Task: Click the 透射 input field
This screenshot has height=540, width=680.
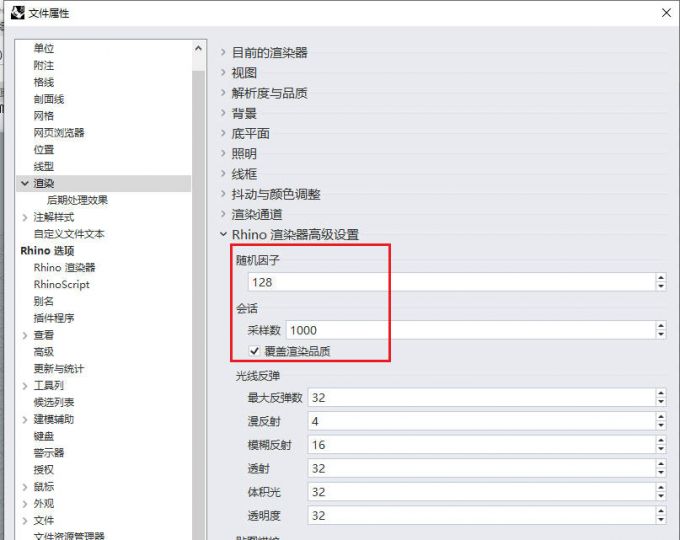Action: [x=481, y=468]
